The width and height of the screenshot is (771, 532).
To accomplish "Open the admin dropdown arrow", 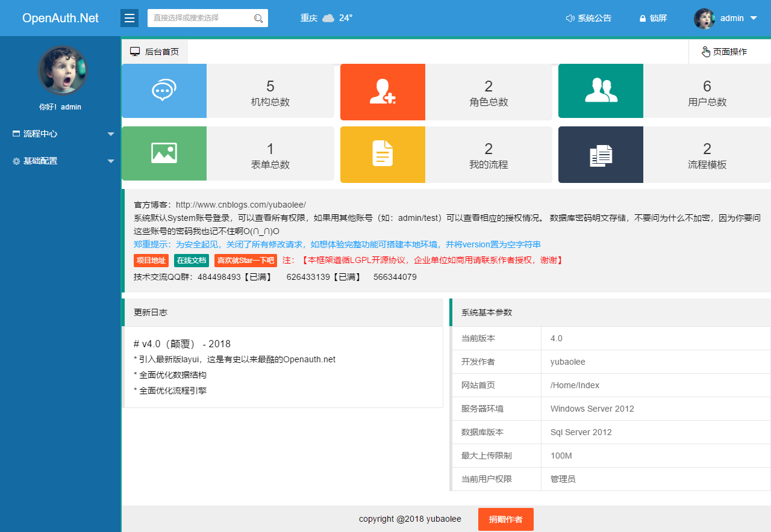I will pyautogui.click(x=754, y=18).
